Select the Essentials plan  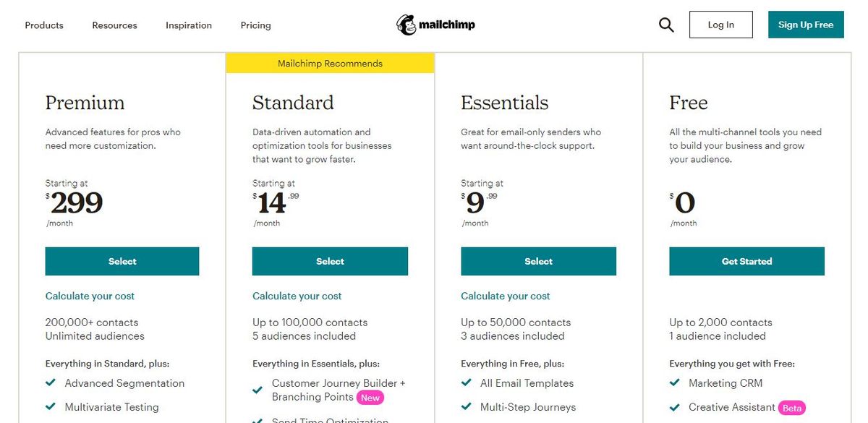(538, 261)
